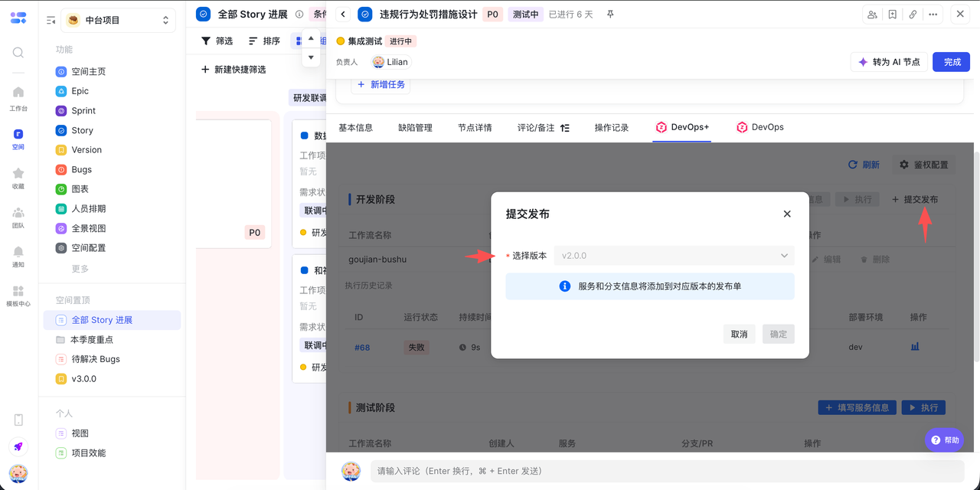Click the copy link icon in header

click(913, 15)
